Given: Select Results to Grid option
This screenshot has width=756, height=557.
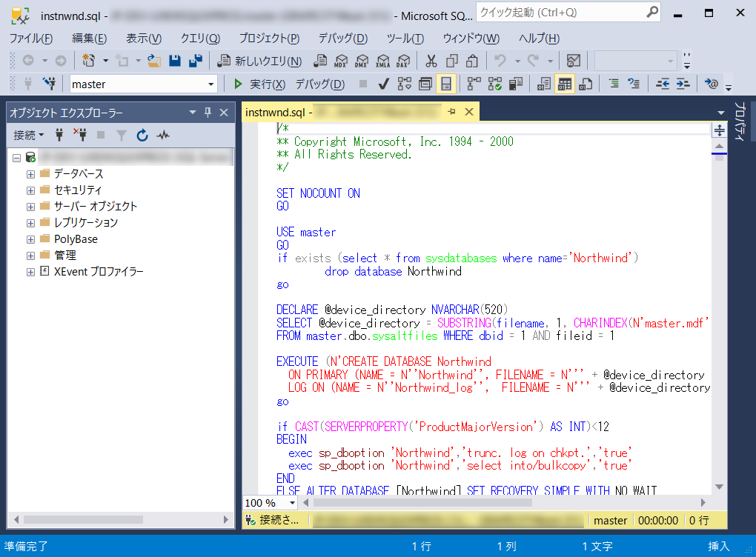Looking at the screenshot, I should [x=565, y=84].
